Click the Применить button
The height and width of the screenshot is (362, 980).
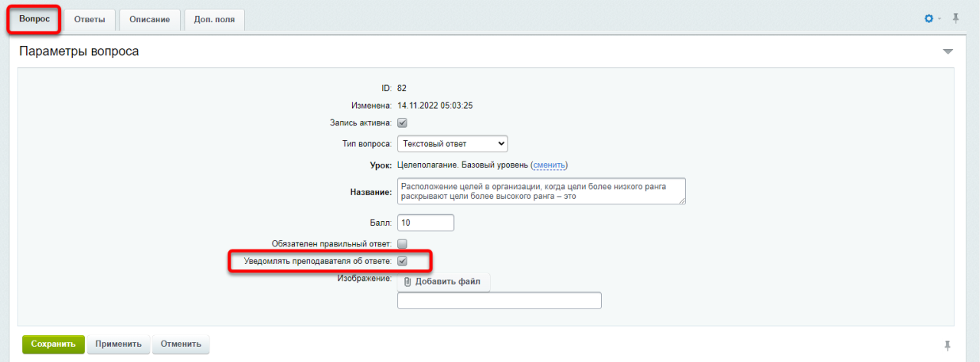click(119, 344)
